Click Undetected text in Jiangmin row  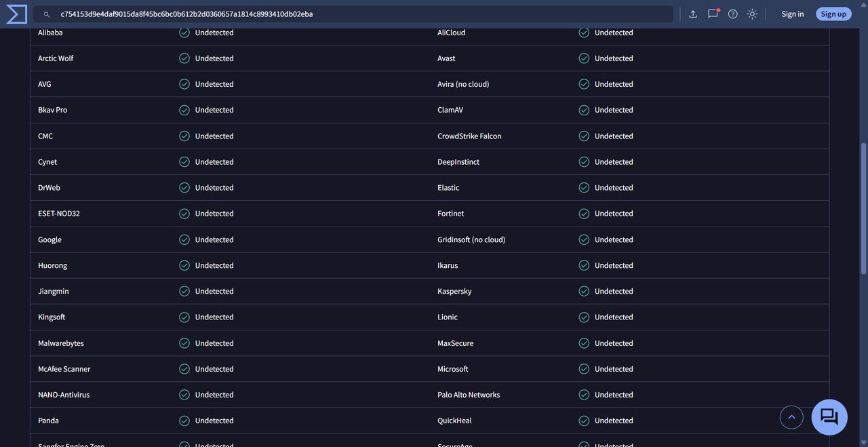coord(214,291)
